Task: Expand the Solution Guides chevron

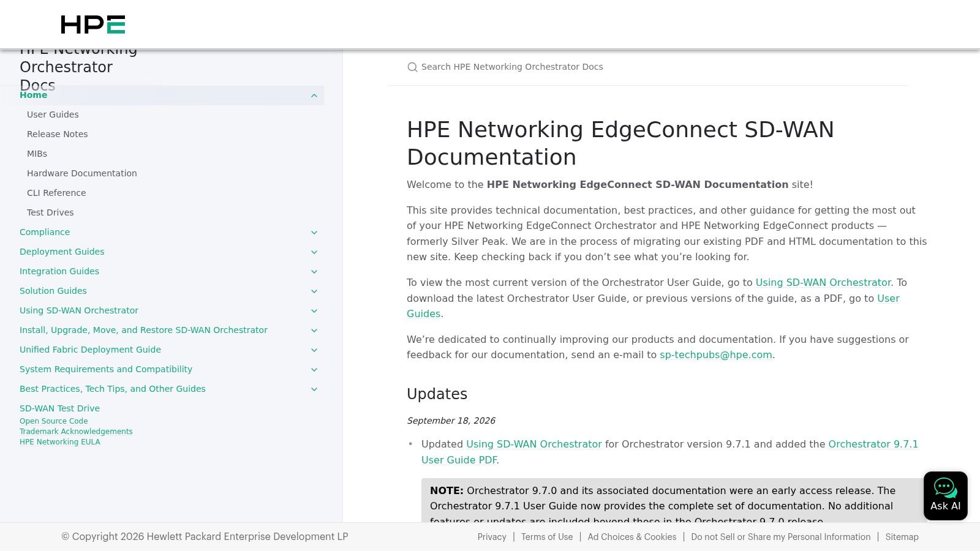Action: 314,291
